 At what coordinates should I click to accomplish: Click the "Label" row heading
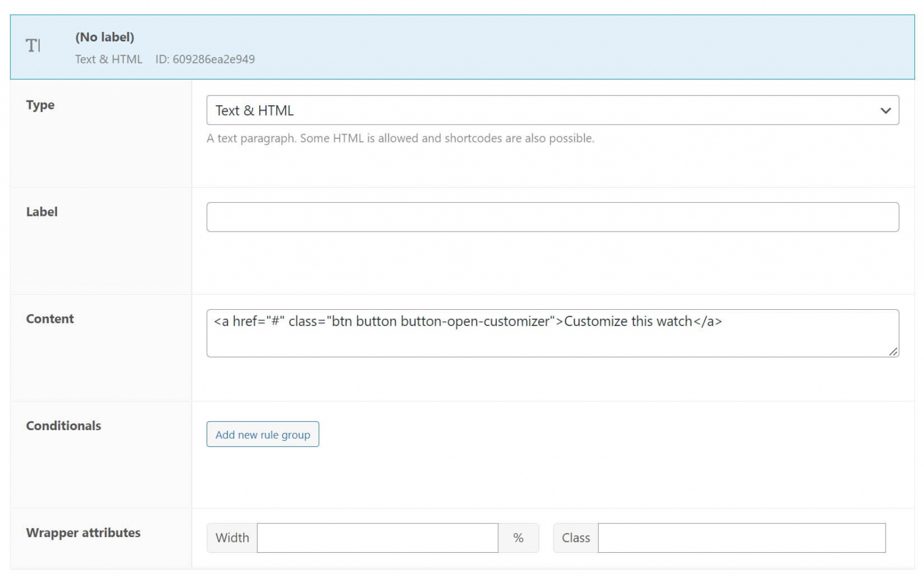pos(42,212)
